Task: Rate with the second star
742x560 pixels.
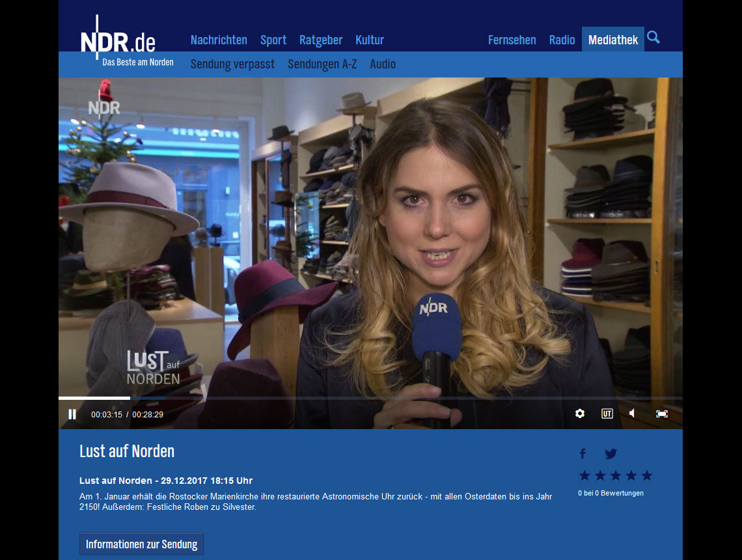Action: [x=600, y=475]
